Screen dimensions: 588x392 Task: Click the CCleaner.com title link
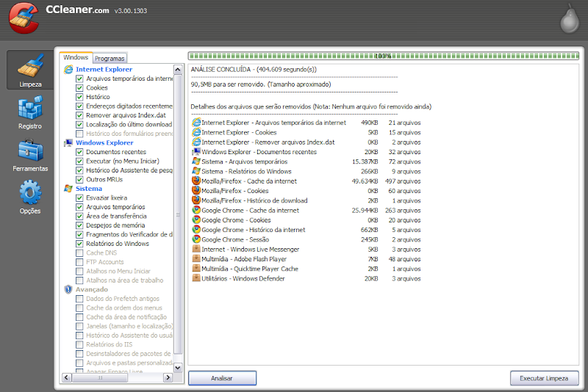click(x=77, y=10)
